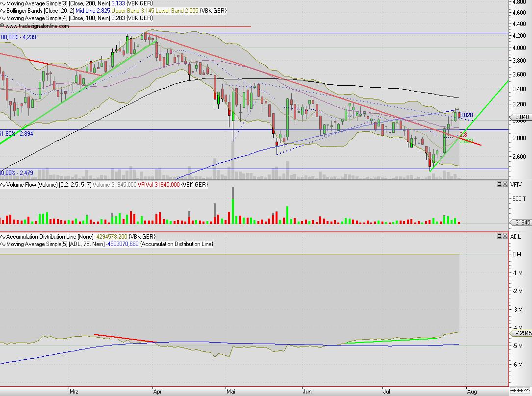
Task: Click the 2,600 price axis label
Action: tap(519, 157)
